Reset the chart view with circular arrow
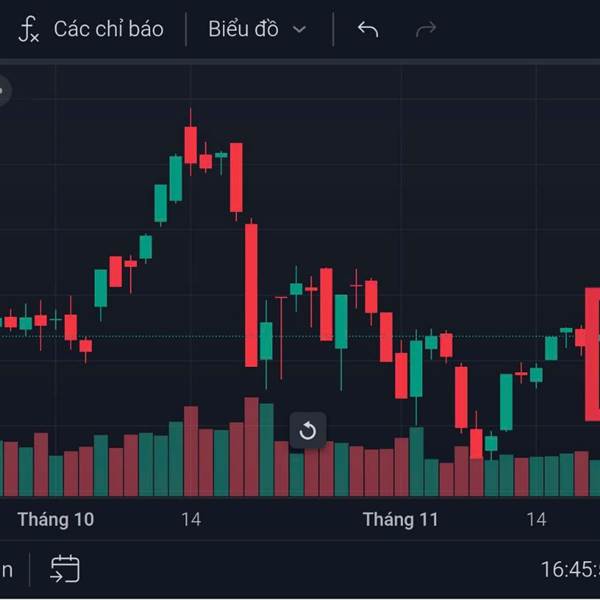600x600 pixels. (308, 431)
